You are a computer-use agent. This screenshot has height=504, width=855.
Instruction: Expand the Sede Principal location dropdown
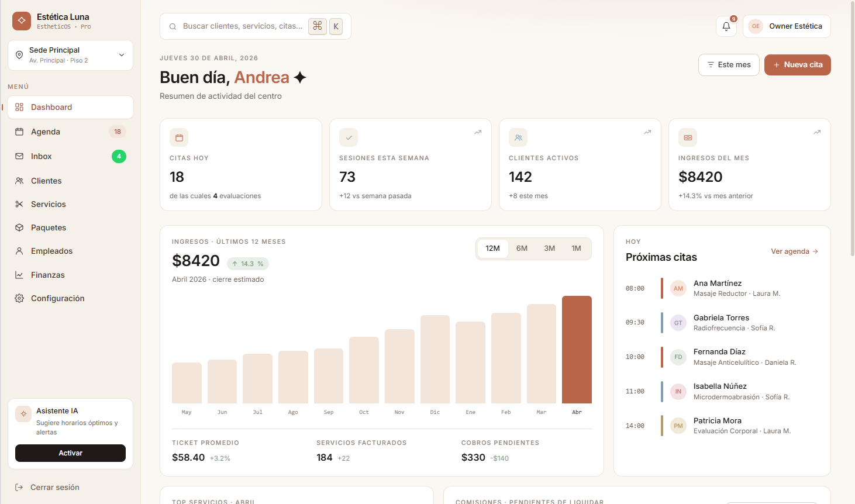pyautogui.click(x=71, y=55)
